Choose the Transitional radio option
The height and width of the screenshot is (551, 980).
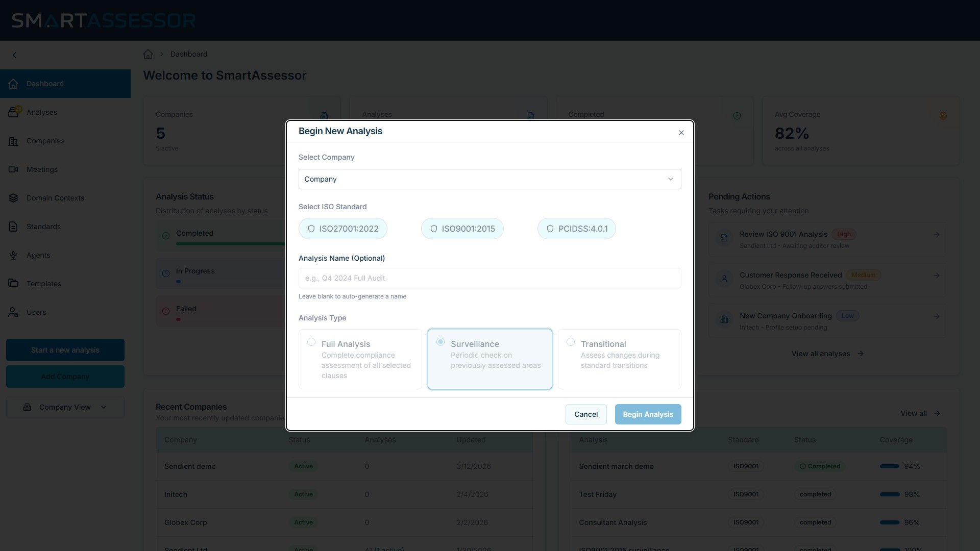click(x=571, y=342)
